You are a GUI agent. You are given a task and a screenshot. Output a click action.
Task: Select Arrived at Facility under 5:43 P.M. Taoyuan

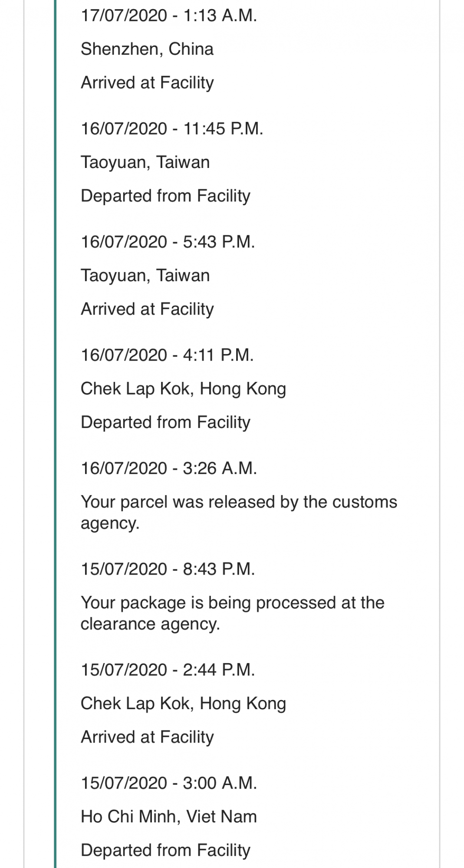coord(147,309)
